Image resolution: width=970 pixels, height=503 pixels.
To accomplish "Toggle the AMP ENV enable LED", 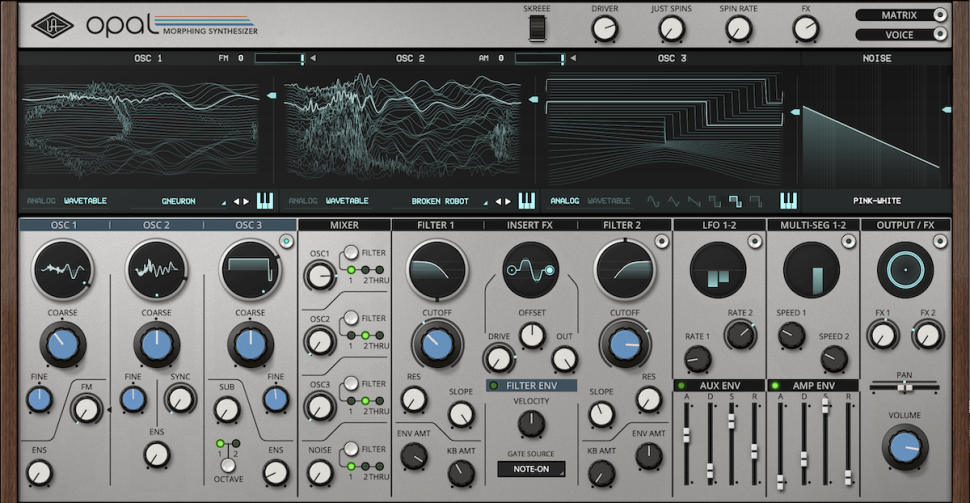I will tap(775, 385).
